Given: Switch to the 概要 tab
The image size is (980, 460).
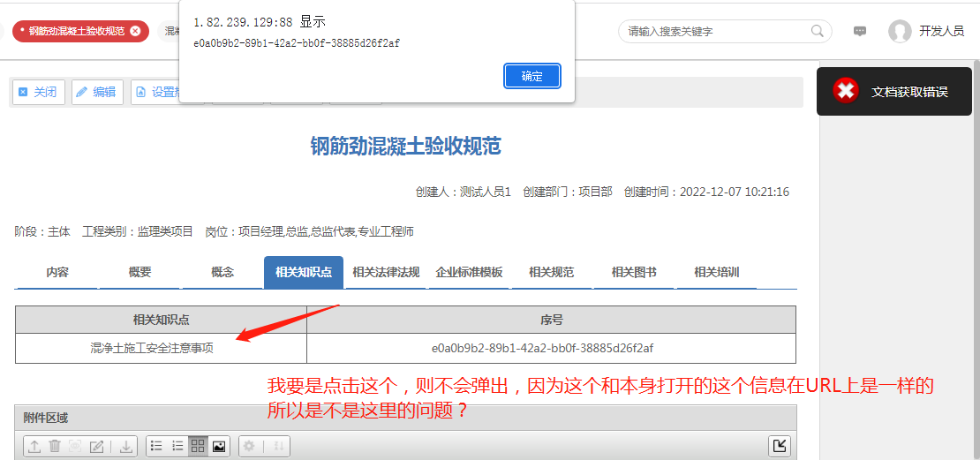Looking at the screenshot, I should click(140, 273).
